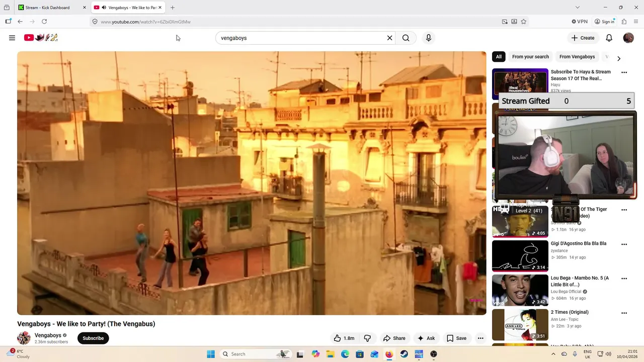Click Lou Bega - Mambo No. 5 title
Viewport: 644px width, 362px height.
tap(580, 281)
